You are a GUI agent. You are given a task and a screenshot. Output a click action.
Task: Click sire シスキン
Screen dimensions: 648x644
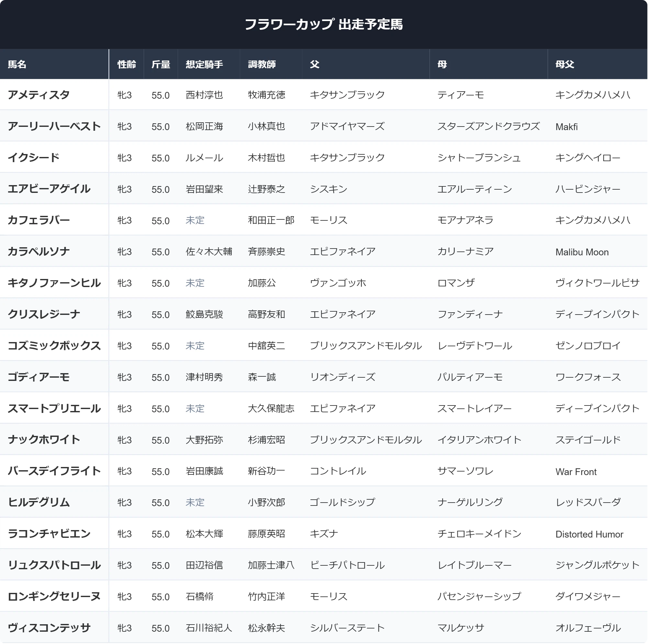coord(329,189)
